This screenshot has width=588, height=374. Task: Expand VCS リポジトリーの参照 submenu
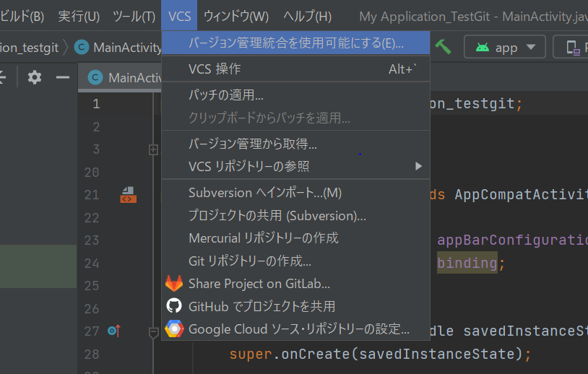pyautogui.click(x=295, y=166)
